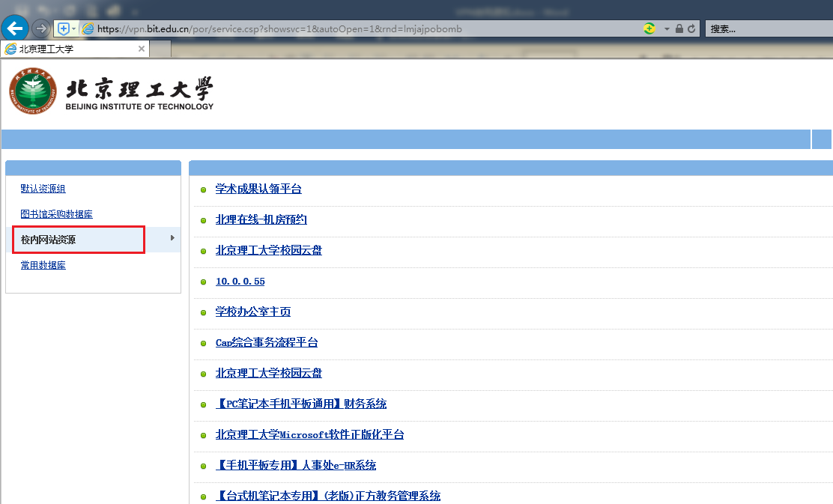Click the green bullet beside 北理在线-机房预约
Viewport: 833px width, 504px height.
click(x=203, y=220)
